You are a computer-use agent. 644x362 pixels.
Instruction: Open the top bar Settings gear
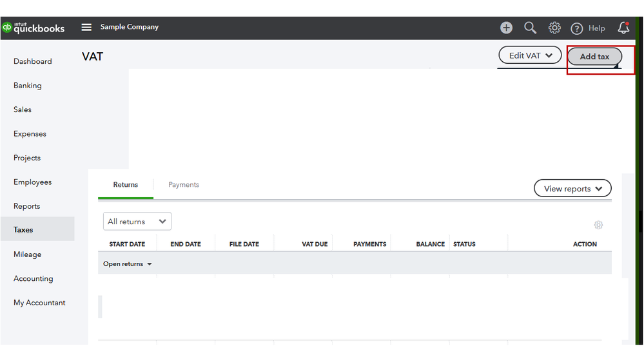point(554,28)
